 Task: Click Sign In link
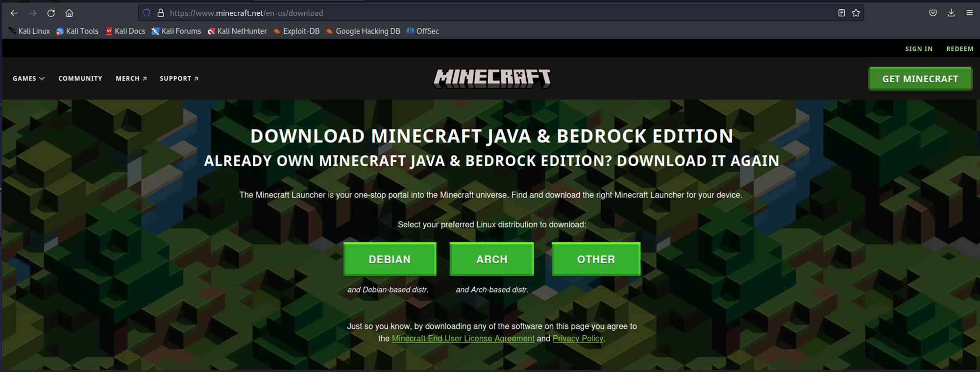919,49
